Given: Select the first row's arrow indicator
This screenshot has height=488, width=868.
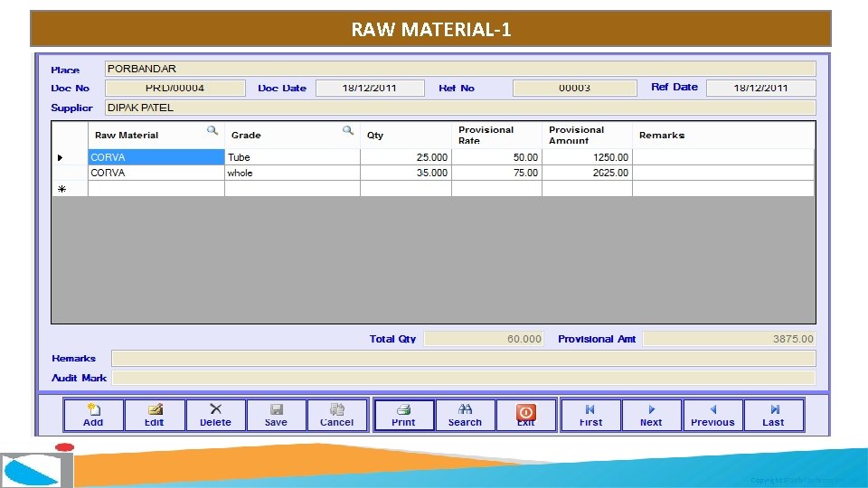Looking at the screenshot, I should 61,157.
